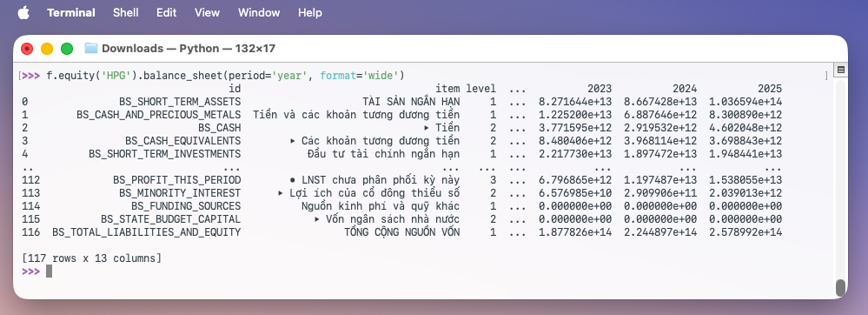Click 2025 value 1.538055e+13
Image resolution: width=868 pixels, height=315 pixels.
coord(745,180)
